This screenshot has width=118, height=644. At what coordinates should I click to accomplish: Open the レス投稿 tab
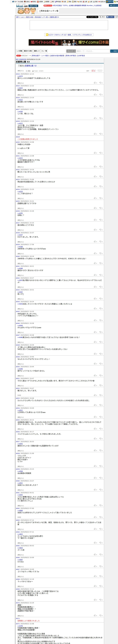[x=20, y=51]
